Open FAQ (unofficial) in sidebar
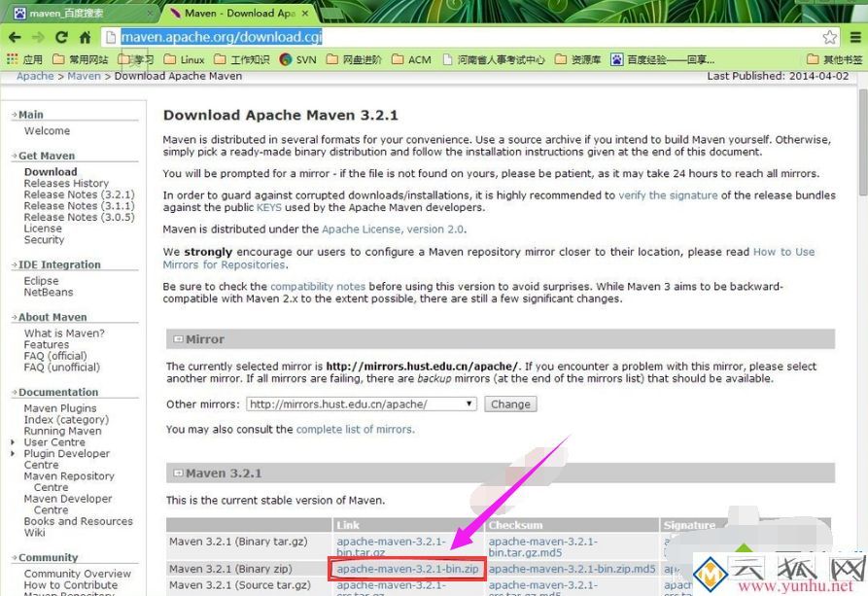This screenshot has height=596, width=868. [62, 368]
